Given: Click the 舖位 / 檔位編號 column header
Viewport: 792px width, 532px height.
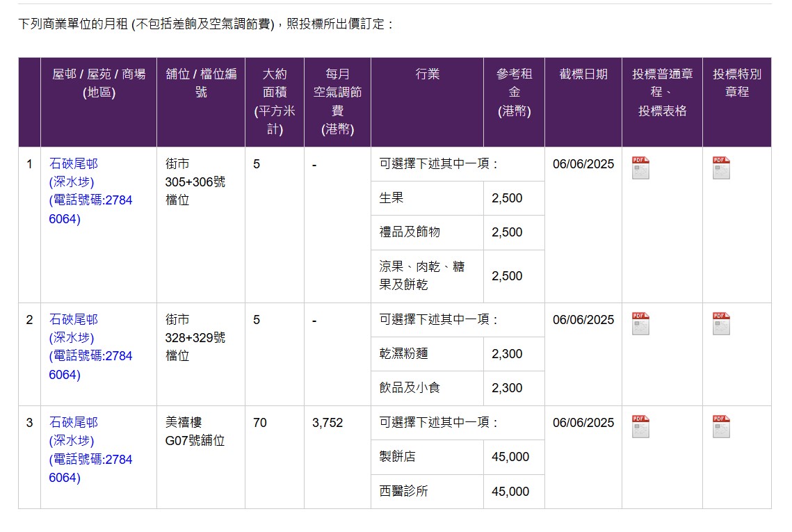Looking at the screenshot, I should 201,102.
